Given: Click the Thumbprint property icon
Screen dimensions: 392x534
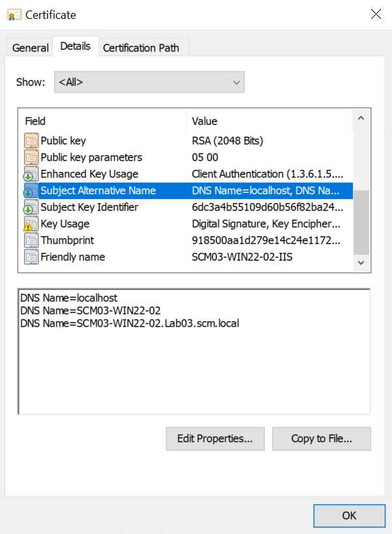Looking at the screenshot, I should tap(31, 241).
